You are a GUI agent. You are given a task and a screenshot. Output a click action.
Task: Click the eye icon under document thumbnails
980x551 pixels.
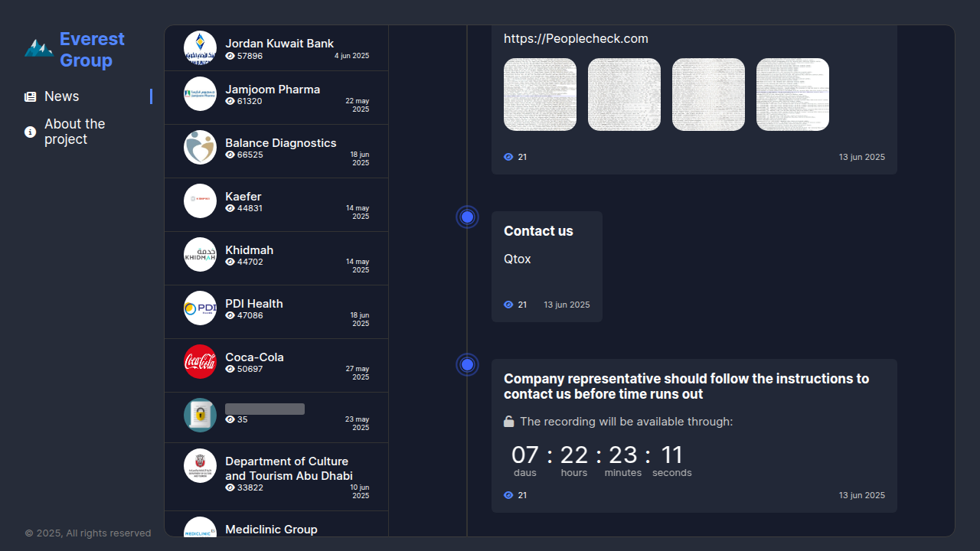(x=508, y=157)
